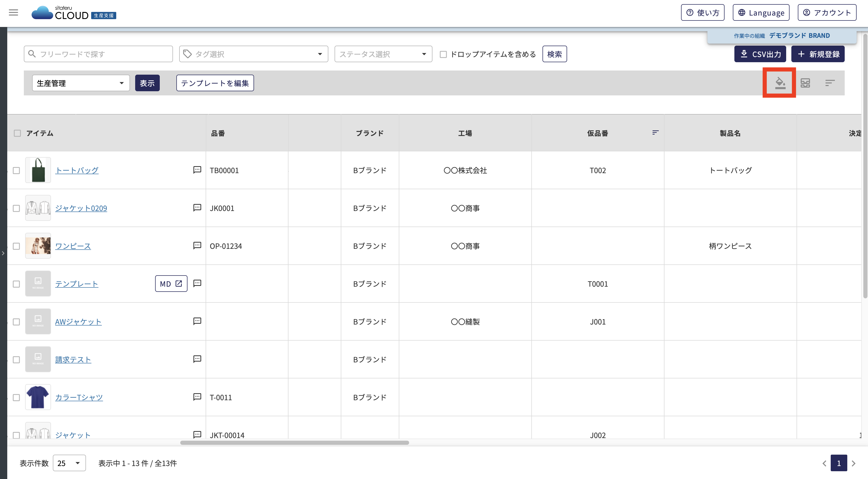868x479 pixels.
Task: Click the 検索 button
Action: click(555, 54)
